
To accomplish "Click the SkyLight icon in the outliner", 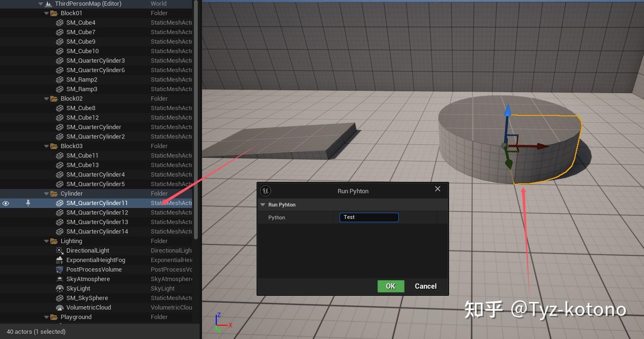I will pos(60,288).
